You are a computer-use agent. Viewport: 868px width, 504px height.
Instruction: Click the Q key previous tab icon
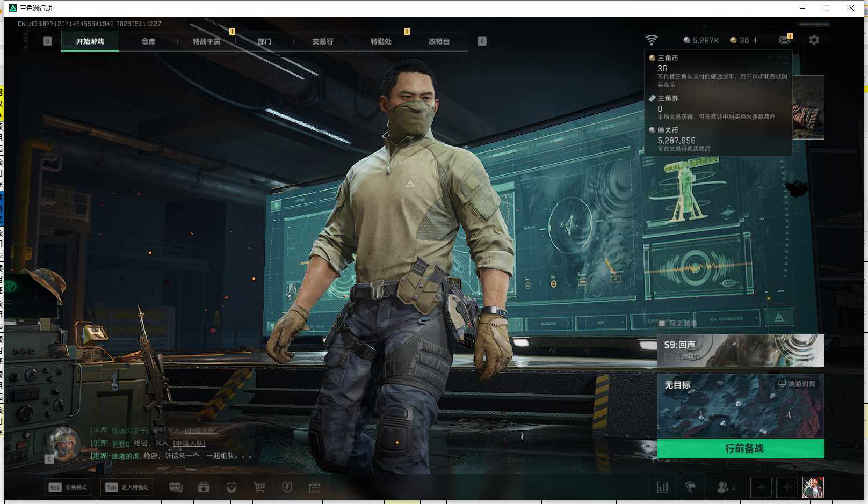click(48, 41)
